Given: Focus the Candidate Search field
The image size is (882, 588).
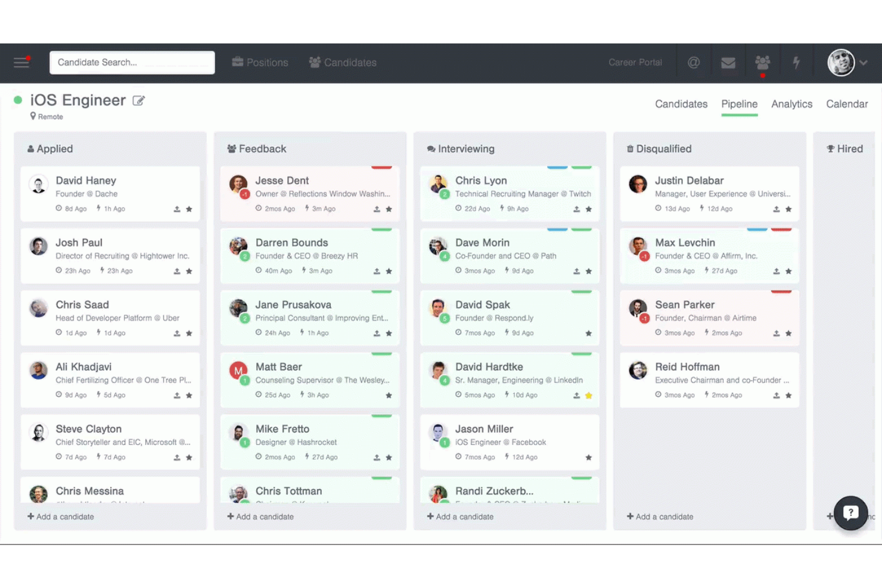Looking at the screenshot, I should click(132, 63).
